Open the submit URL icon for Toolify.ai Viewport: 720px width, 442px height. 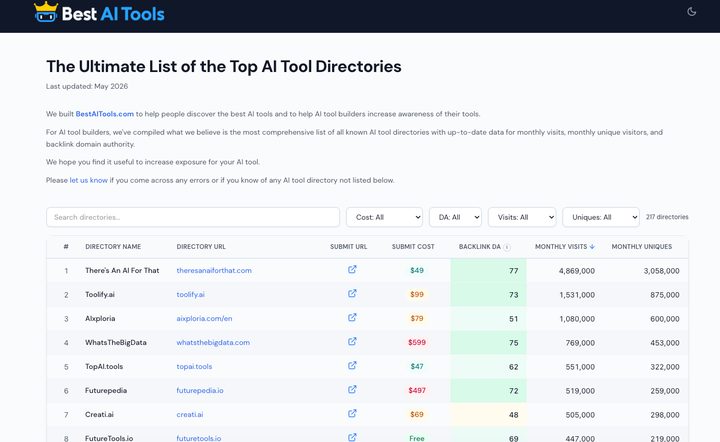(x=352, y=293)
